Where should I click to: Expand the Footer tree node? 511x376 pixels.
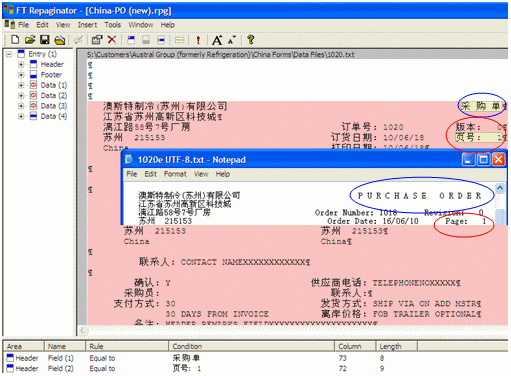(x=21, y=75)
